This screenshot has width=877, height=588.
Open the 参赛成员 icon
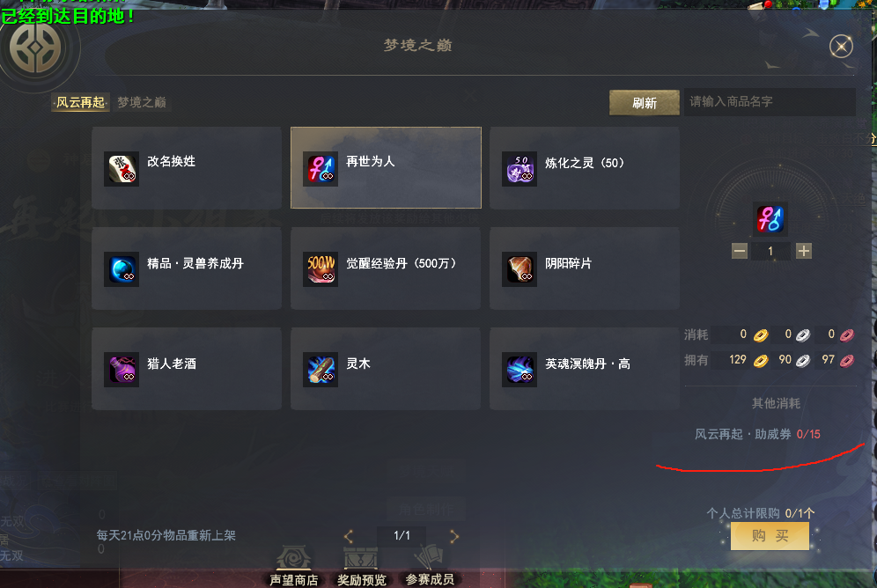(x=429, y=558)
